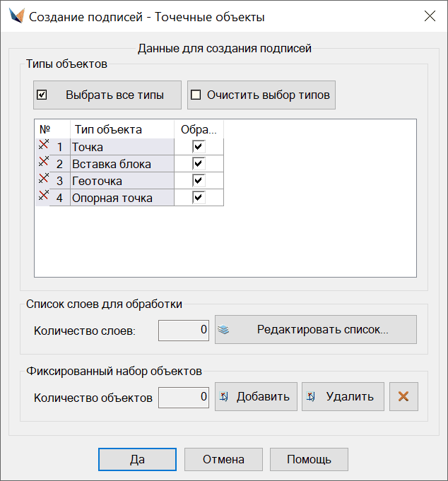
Task: Click the Удалить objects button
Action: 343,396
